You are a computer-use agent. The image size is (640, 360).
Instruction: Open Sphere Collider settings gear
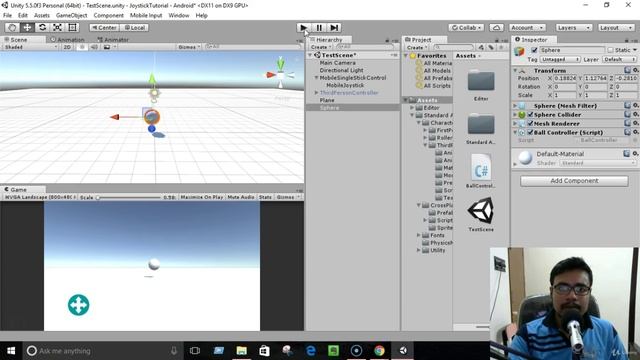pos(636,115)
